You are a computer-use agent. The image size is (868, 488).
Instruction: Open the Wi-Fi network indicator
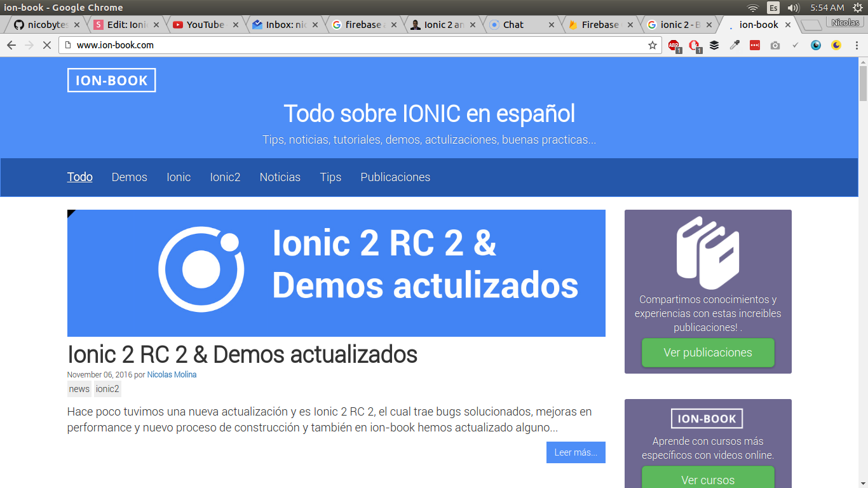tap(753, 8)
